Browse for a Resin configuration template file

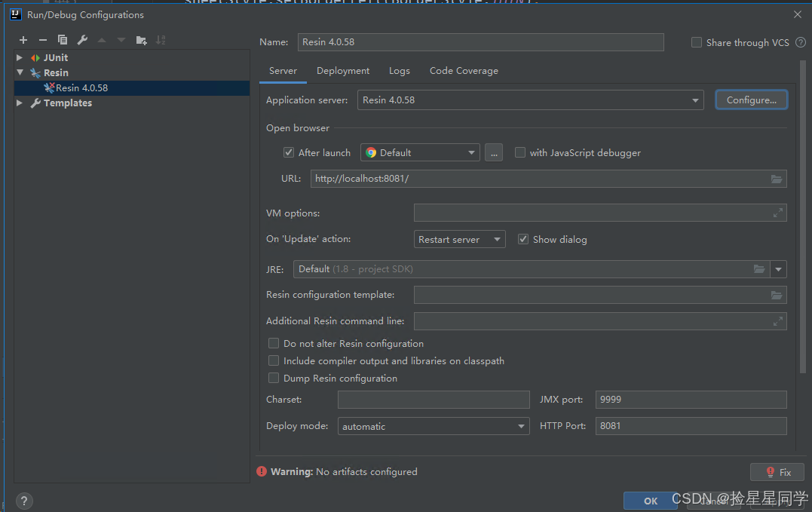[777, 295]
